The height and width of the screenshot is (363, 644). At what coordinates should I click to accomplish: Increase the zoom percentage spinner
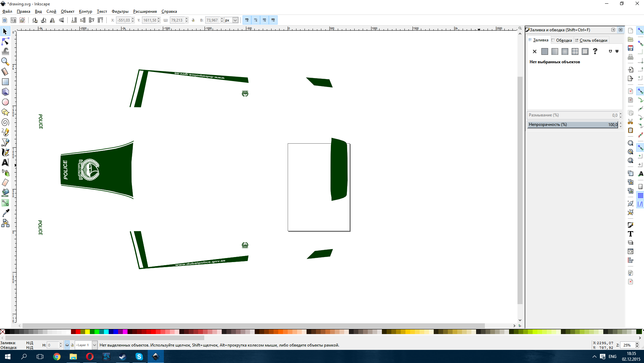tap(637, 343)
